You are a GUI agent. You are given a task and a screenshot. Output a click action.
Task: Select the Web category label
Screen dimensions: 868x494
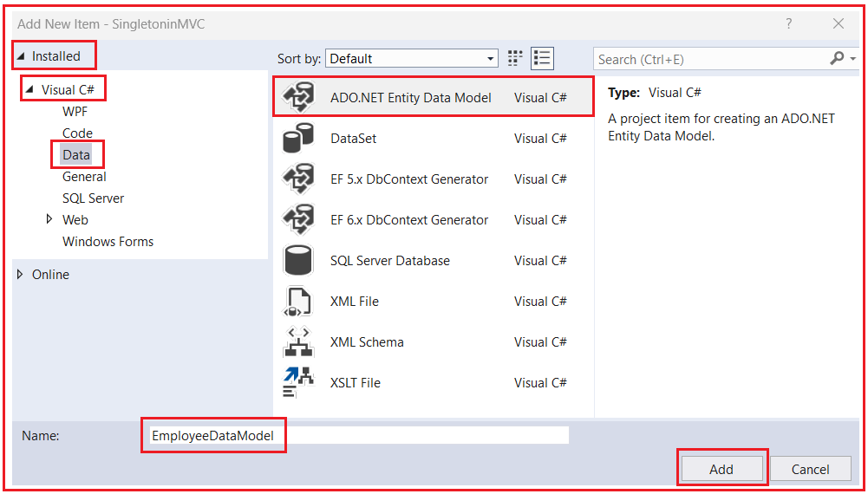[x=75, y=219]
